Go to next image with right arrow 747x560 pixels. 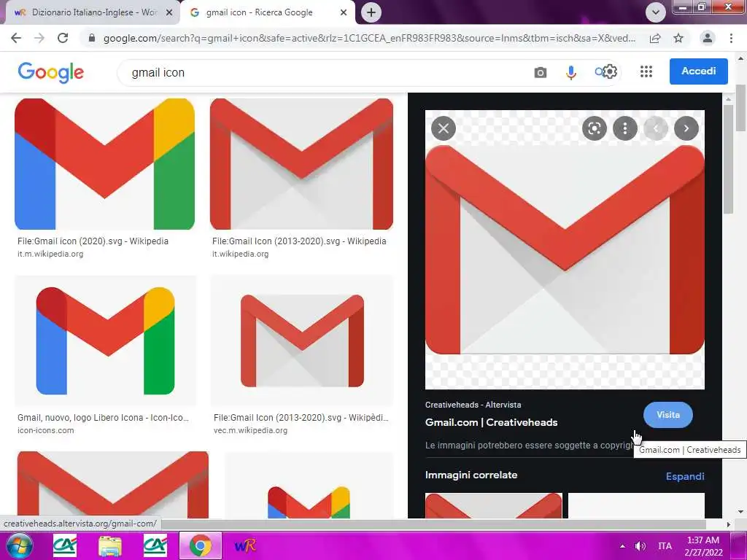click(686, 128)
